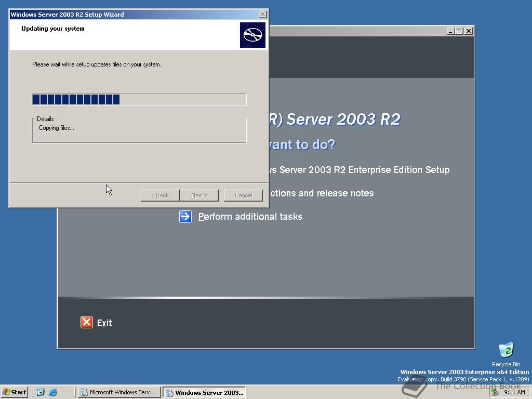The height and width of the screenshot is (399, 532).
Task: Maximize the background autorun window
Action: point(459,31)
